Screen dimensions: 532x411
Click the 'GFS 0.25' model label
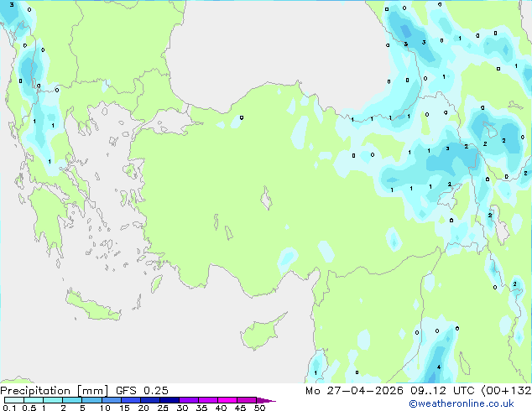click(142, 391)
